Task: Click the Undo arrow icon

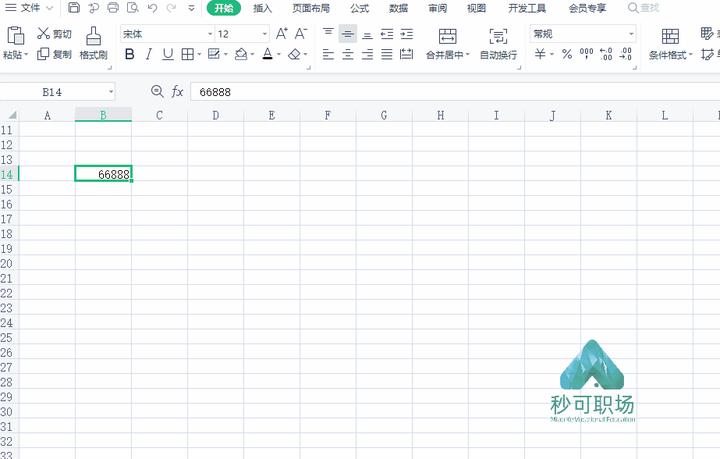Action: tap(152, 8)
